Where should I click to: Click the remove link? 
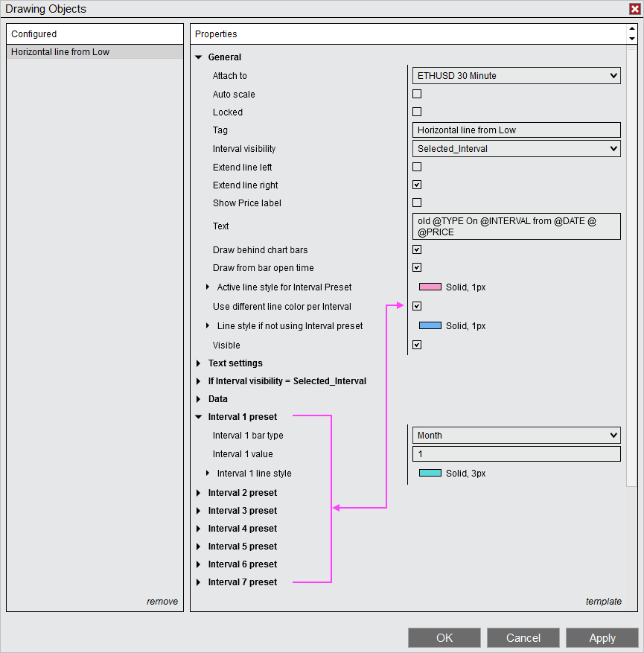(x=162, y=601)
